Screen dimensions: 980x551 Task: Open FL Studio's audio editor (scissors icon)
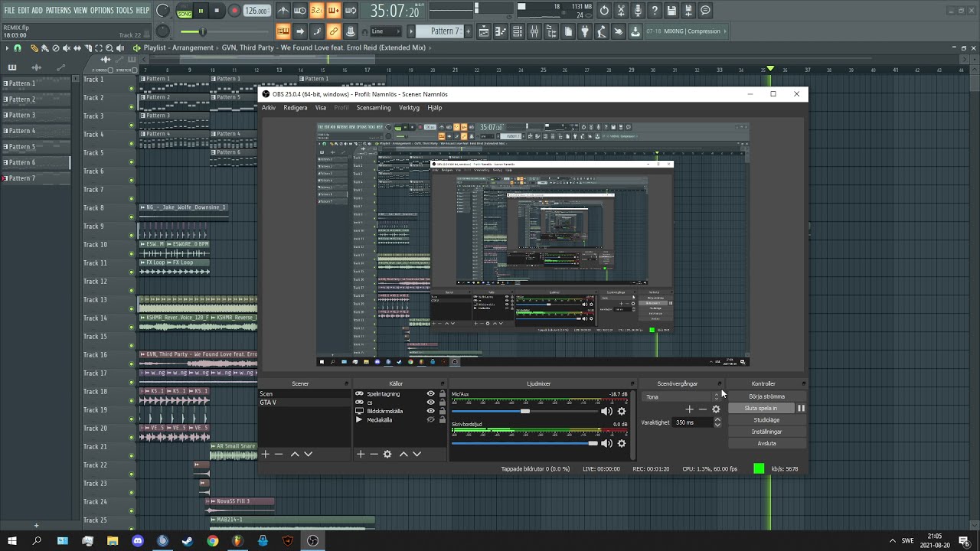pyautogui.click(x=621, y=11)
